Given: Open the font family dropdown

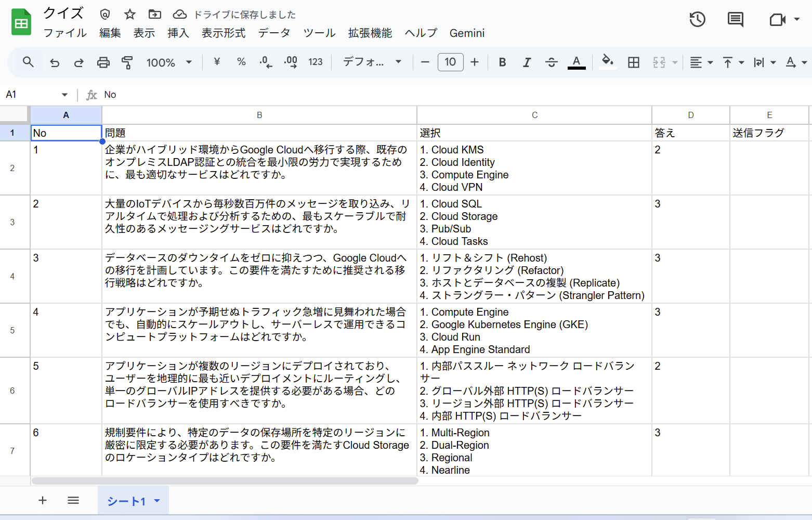Looking at the screenshot, I should pos(372,62).
